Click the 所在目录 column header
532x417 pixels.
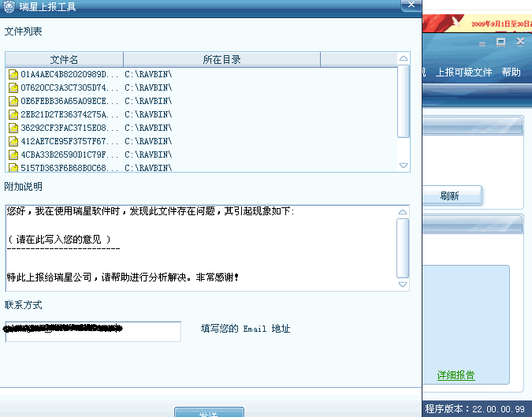click(222, 60)
